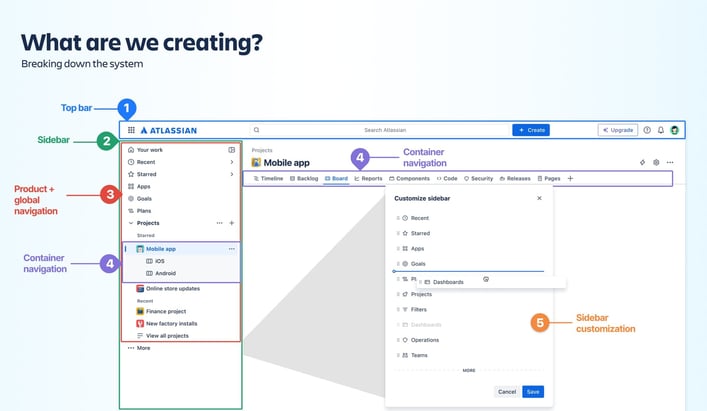Viewport: 707px width, 411px height.
Task: Select Apps row in Customize sidebar dialog
Action: (468, 249)
